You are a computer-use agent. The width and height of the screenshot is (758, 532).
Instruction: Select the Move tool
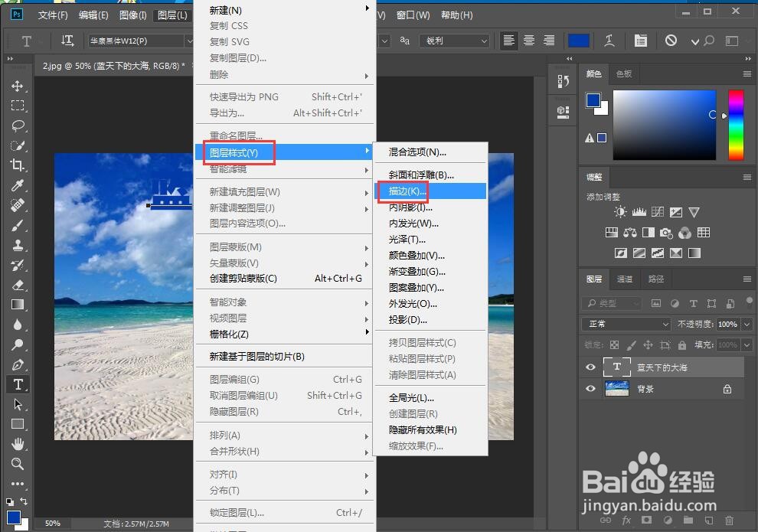point(18,86)
